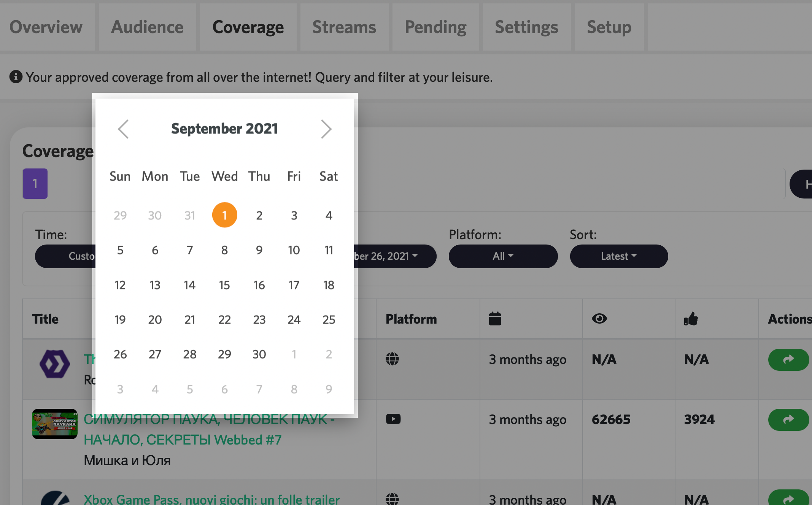Viewport: 812px width, 505px height.
Task: Select September 30 in the date picker
Action: (259, 354)
